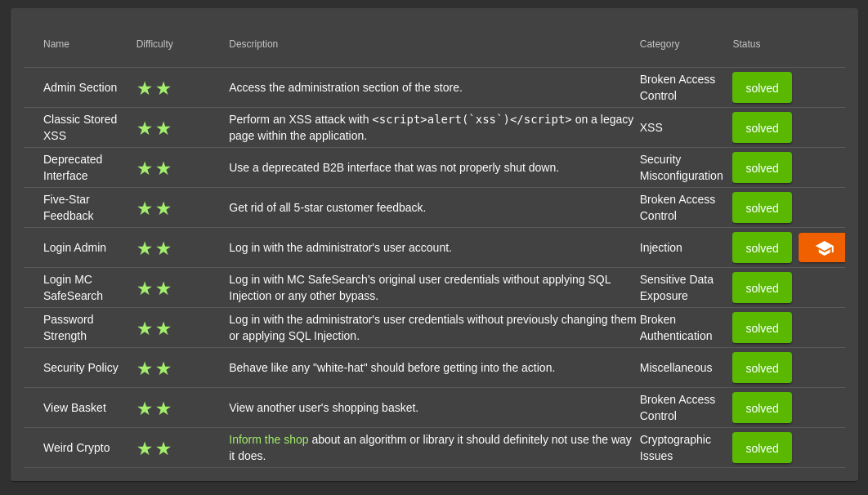This screenshot has width=868, height=495.
Task: Click the Category column header
Action: pyautogui.click(x=660, y=44)
